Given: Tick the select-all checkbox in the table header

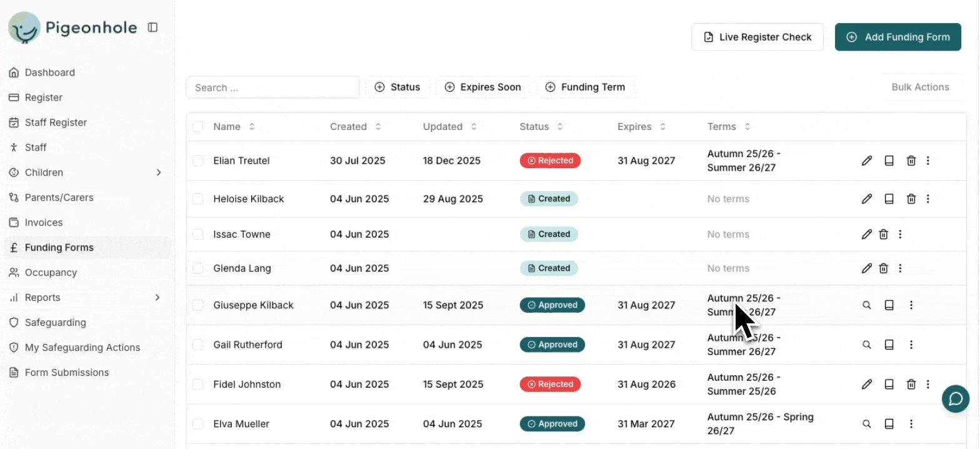Looking at the screenshot, I should click(x=198, y=127).
